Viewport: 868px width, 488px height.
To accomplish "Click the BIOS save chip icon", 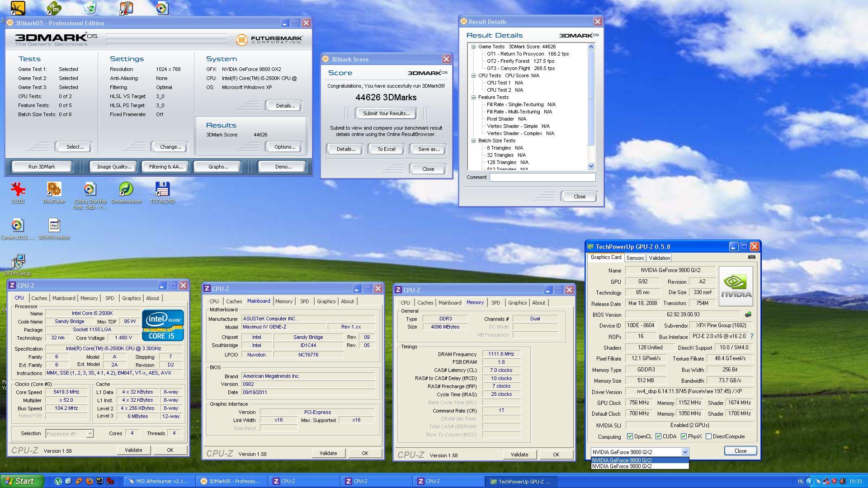I will tap(748, 314).
